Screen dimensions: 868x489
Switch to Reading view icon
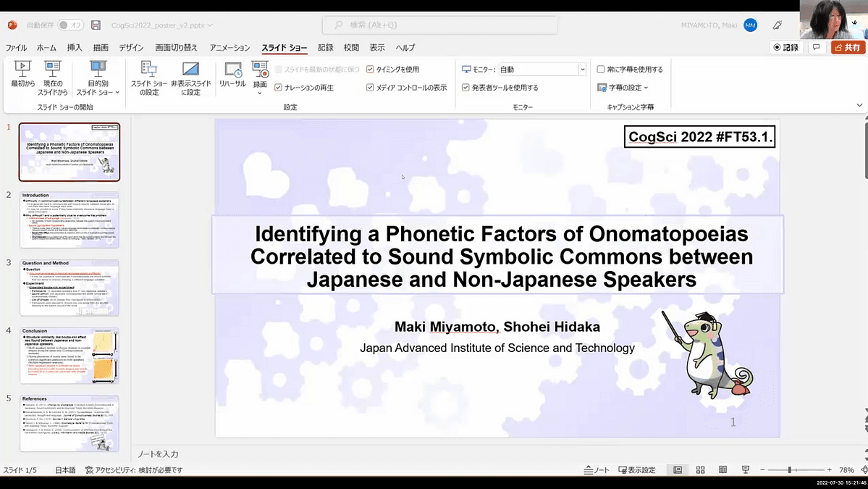click(x=723, y=470)
